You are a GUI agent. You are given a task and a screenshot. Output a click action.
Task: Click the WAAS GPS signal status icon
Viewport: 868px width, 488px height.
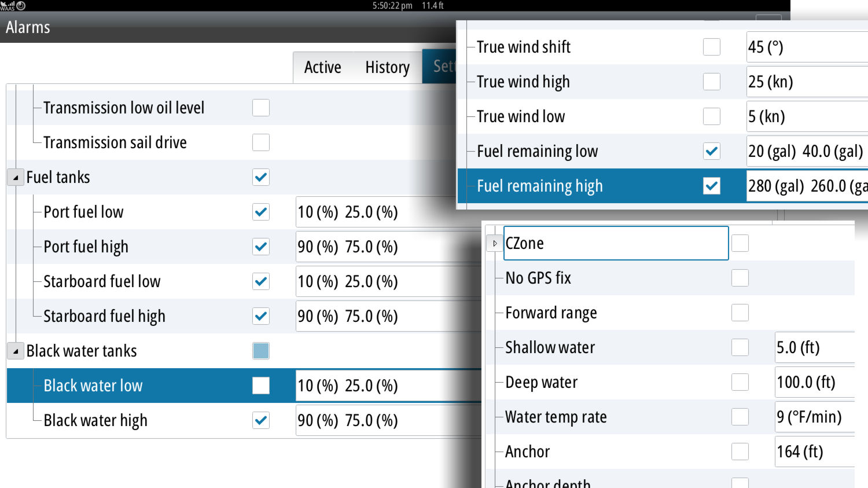click(8, 6)
